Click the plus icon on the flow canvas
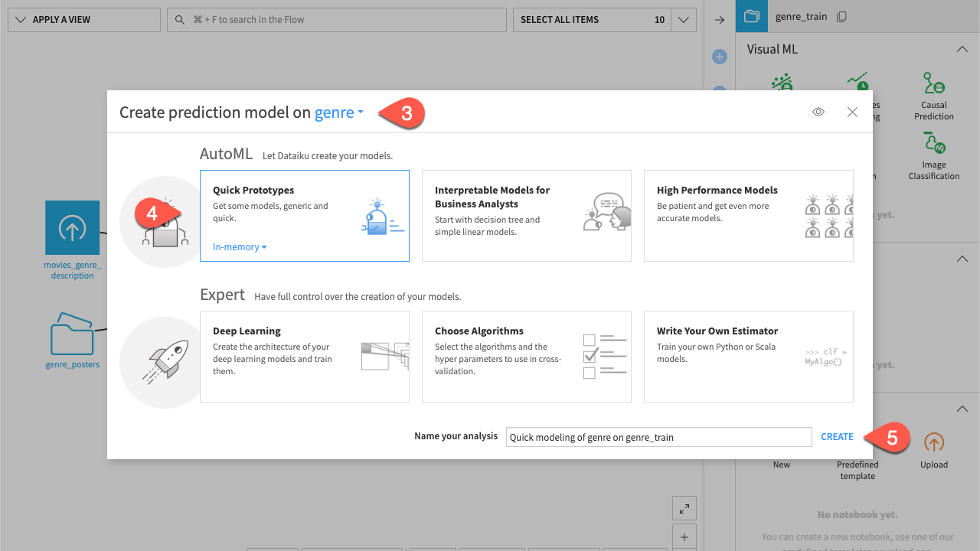Viewport: 980px width, 551px height. point(719,56)
